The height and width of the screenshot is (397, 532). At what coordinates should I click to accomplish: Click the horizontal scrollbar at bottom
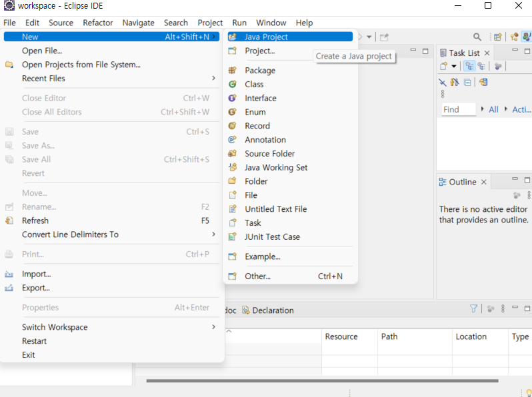coord(322,381)
